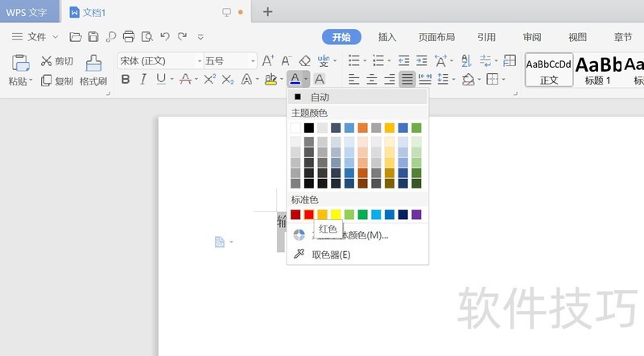The width and height of the screenshot is (644, 356).
Task: Cut selection with the 剪切 scissors
Action: tap(56, 61)
